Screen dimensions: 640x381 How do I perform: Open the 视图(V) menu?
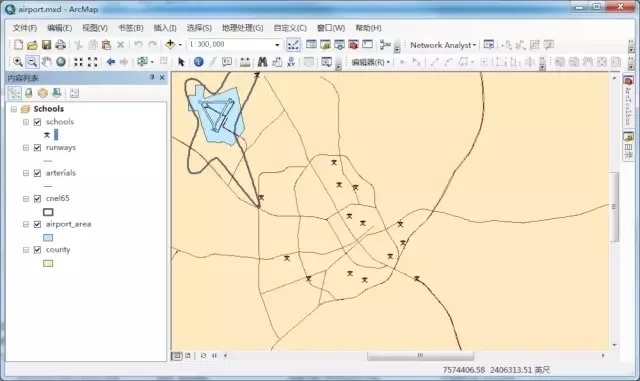[95, 28]
